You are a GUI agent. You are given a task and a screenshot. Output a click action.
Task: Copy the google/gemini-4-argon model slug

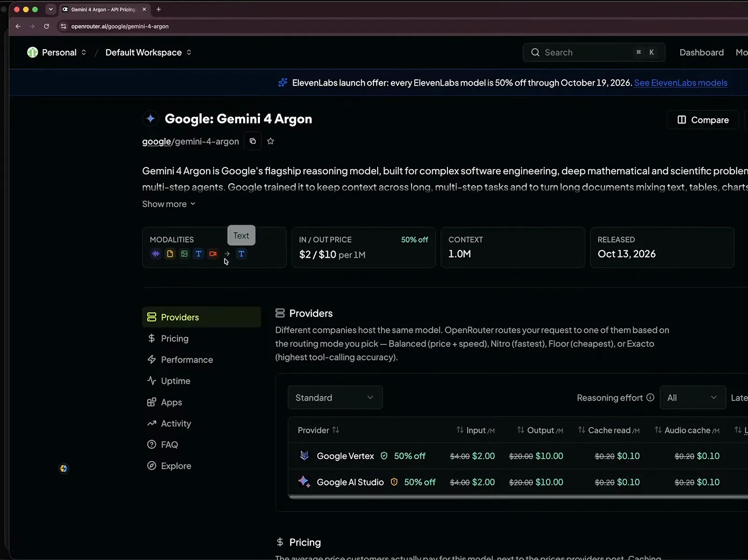[x=252, y=141]
